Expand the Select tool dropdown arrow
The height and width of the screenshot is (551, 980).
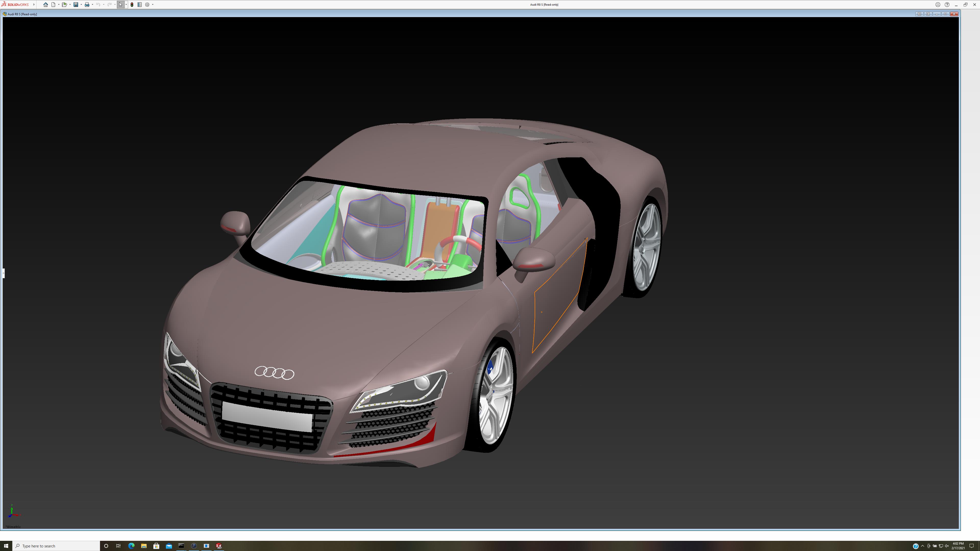click(126, 5)
